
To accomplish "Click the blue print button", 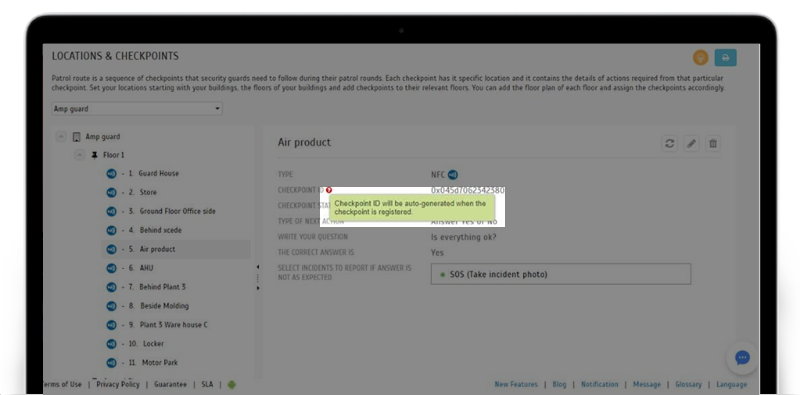I will pos(726,58).
